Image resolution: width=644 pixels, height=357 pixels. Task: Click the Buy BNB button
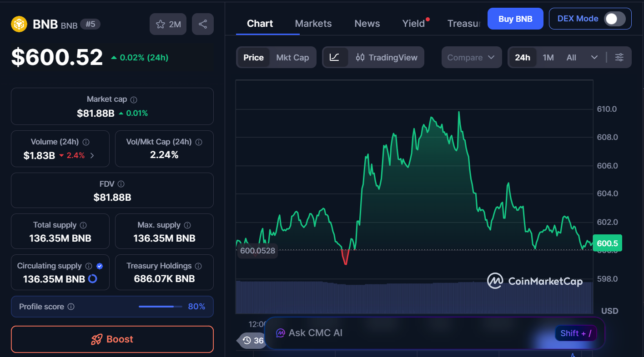tap(515, 19)
